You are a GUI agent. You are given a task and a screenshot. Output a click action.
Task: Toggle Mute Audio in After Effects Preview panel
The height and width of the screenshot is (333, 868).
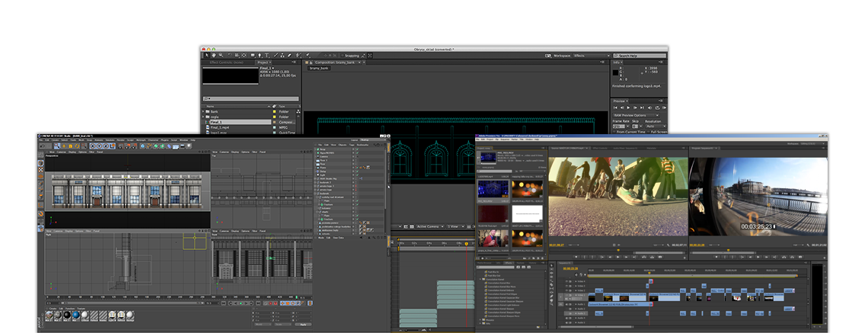point(650,107)
